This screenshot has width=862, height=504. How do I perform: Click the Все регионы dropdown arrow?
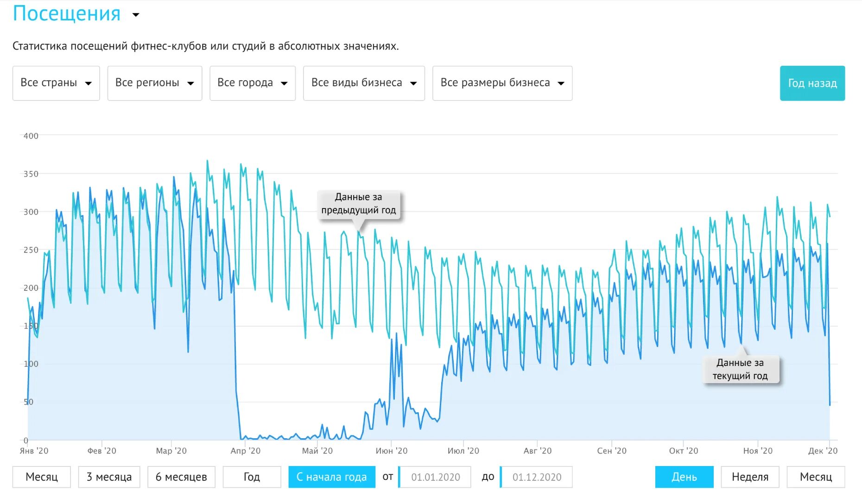pyautogui.click(x=190, y=83)
